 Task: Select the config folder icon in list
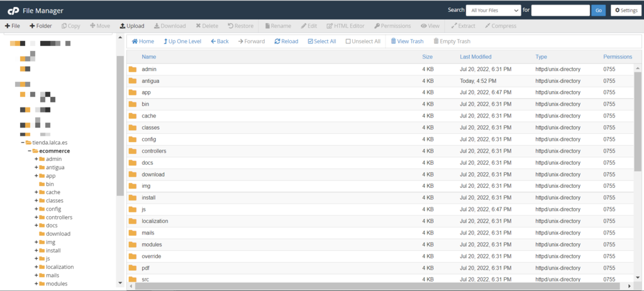point(132,139)
